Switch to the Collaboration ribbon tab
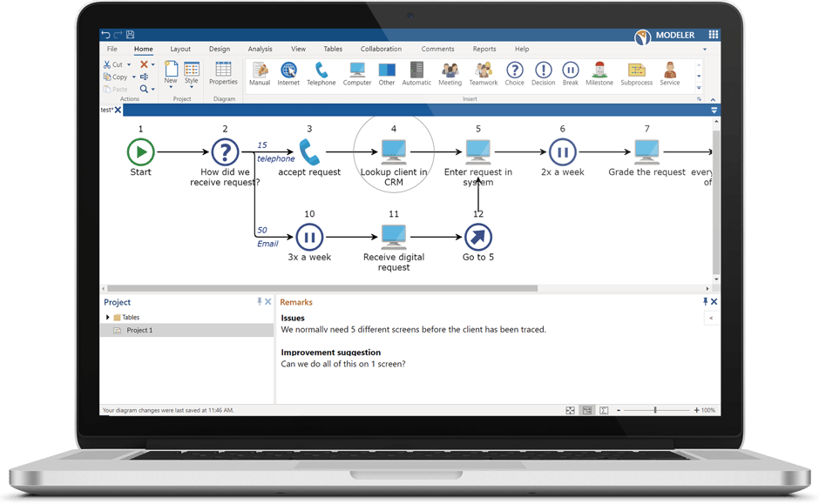819x504 pixels. coord(381,49)
